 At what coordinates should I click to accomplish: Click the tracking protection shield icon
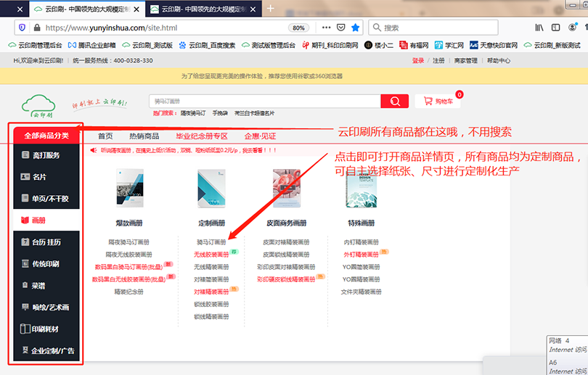pyautogui.click(x=21, y=28)
